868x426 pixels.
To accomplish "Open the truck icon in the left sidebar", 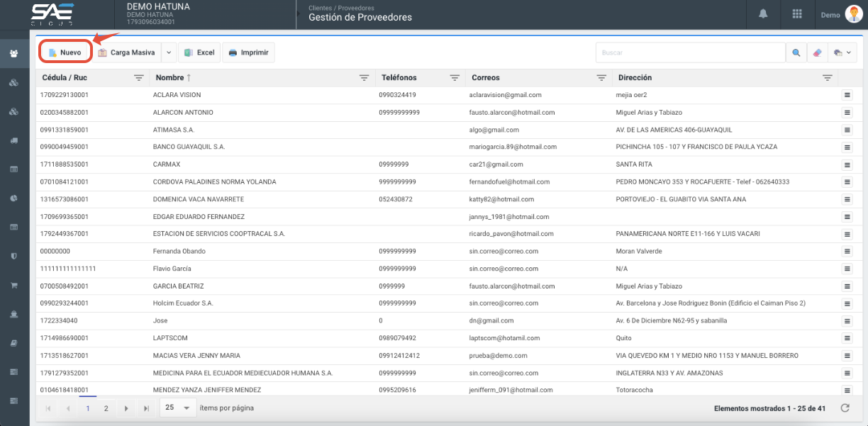I will pos(13,140).
